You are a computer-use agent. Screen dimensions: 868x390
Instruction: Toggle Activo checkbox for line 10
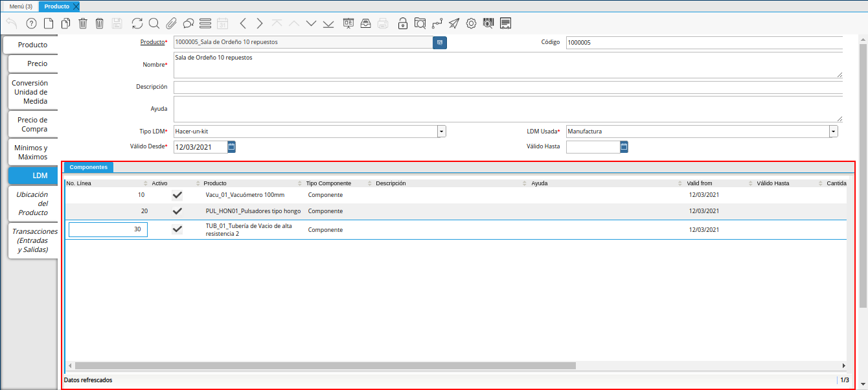tap(177, 195)
